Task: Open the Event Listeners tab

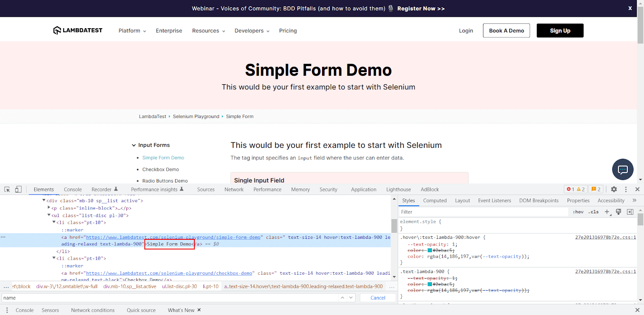Action: tap(494, 200)
